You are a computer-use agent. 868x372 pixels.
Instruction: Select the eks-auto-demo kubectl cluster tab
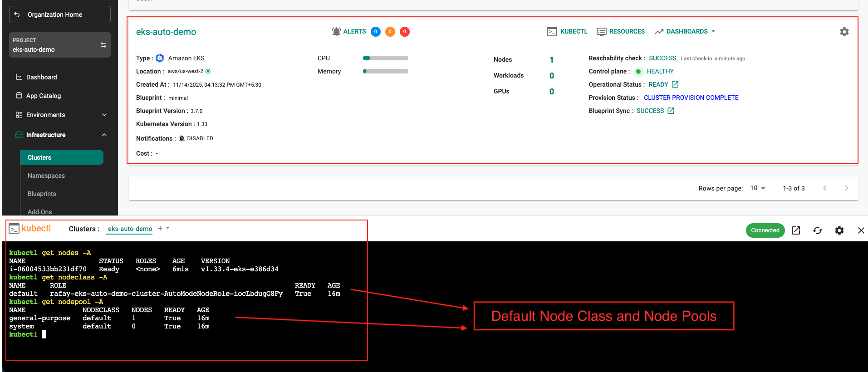130,229
